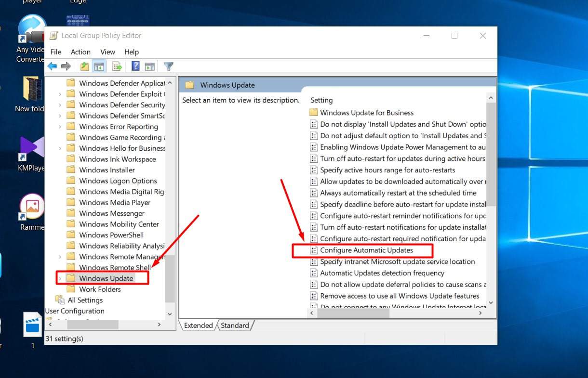Select Windows Logon Options tree item
The image size is (588, 378).
[118, 181]
